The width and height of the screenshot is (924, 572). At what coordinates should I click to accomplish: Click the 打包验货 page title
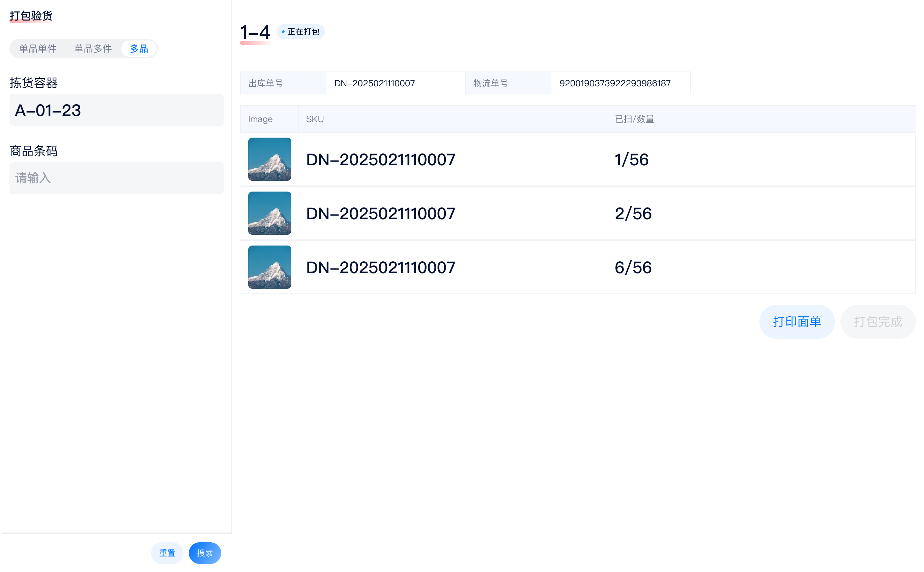pyautogui.click(x=31, y=16)
